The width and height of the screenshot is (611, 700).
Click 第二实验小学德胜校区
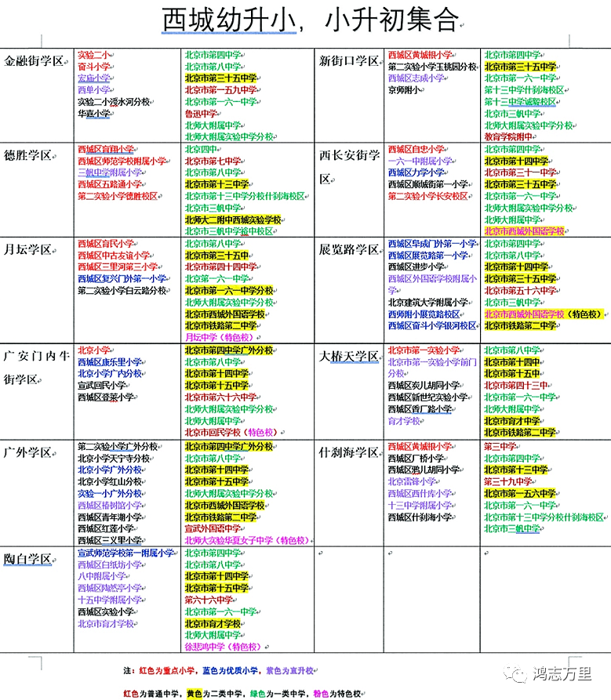118,196
